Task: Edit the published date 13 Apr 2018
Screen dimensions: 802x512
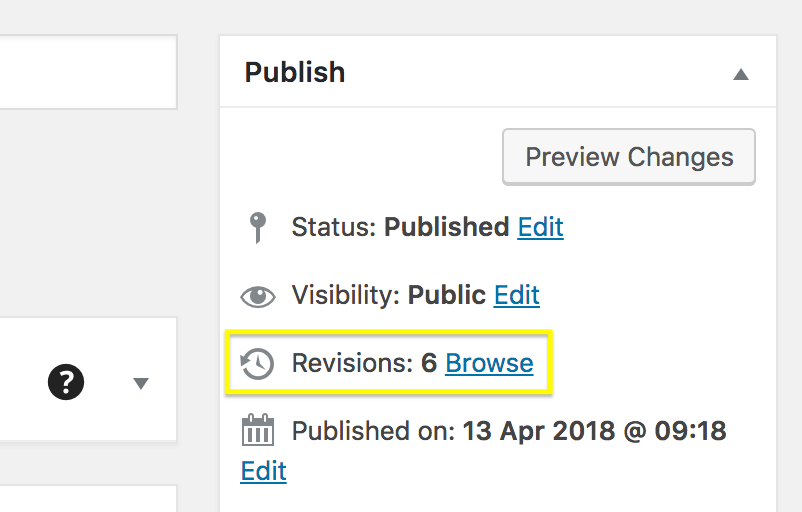Action: [264, 471]
